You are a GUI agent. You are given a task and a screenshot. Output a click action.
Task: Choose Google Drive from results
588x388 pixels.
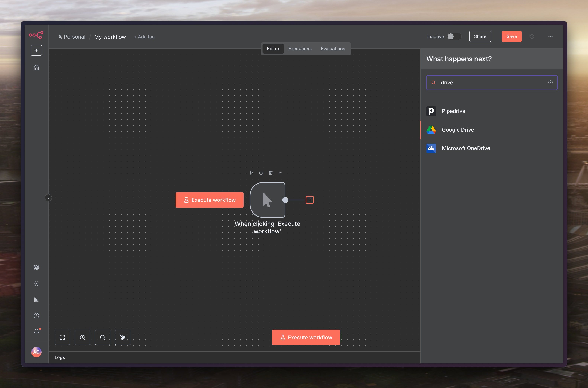click(492, 130)
